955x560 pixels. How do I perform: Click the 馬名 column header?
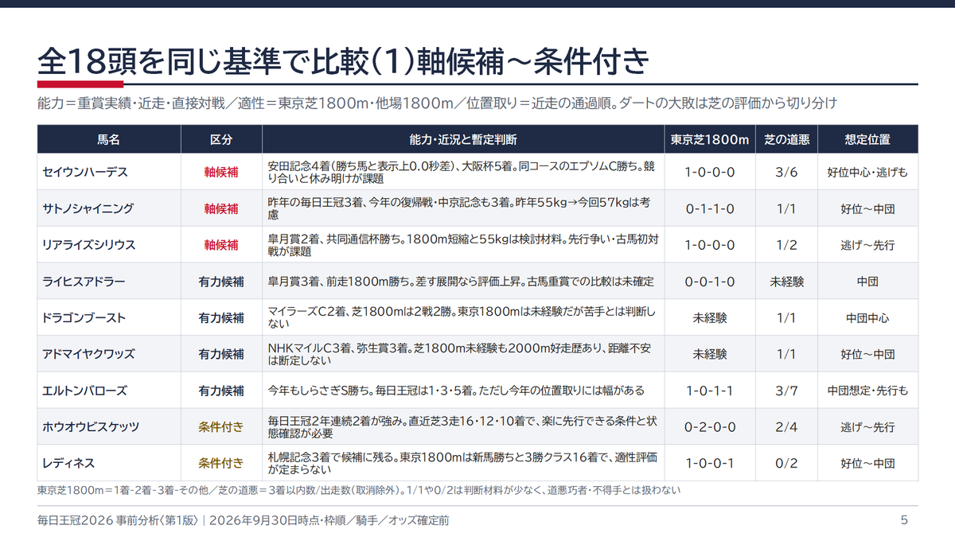[x=109, y=139]
